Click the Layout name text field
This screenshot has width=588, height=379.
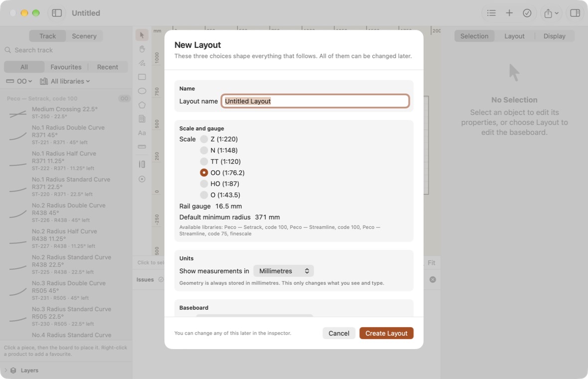coord(315,101)
